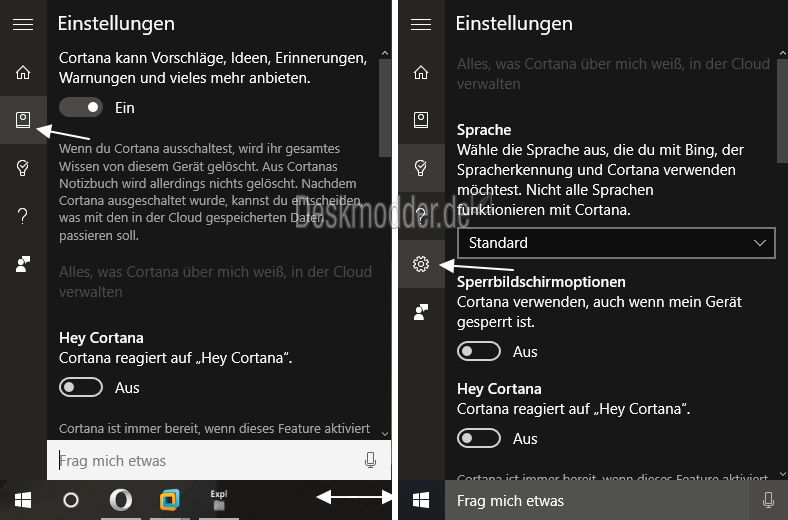This screenshot has width=788, height=520.
Task: Enable Hey Cortana toggle in left panel
Action: (80, 387)
